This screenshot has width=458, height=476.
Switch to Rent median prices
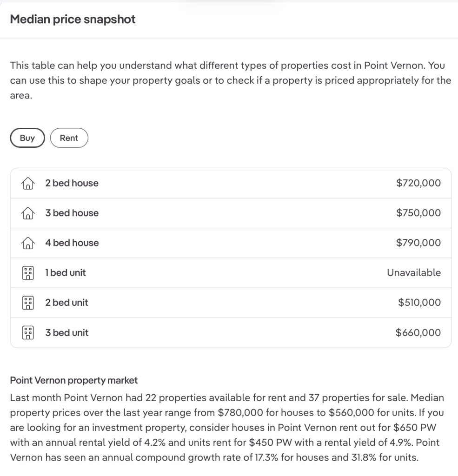point(69,138)
